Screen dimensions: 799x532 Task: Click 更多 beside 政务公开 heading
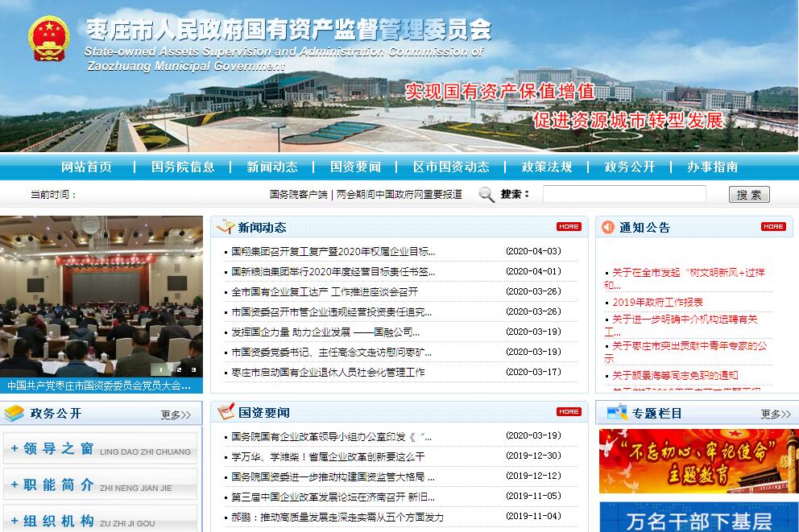pos(176,414)
